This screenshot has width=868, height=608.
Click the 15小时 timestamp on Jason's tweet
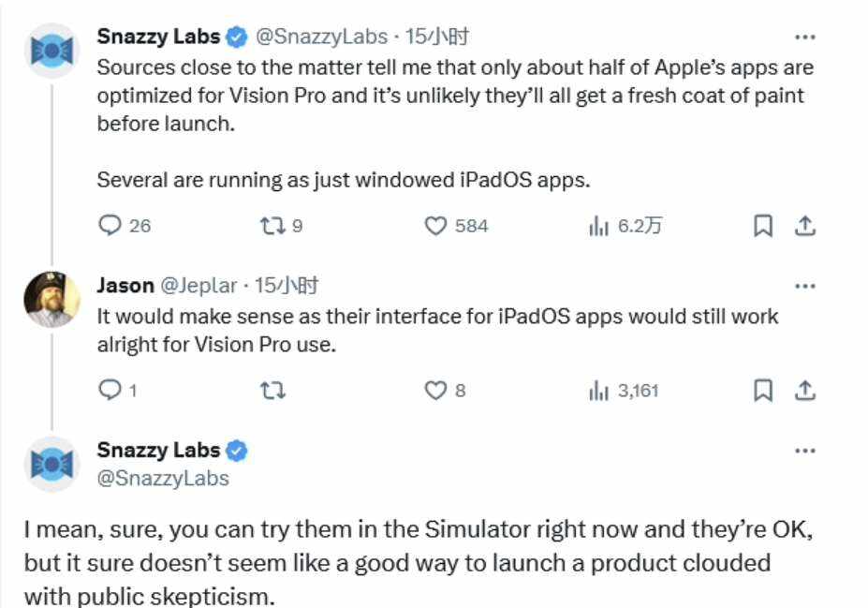click(x=287, y=286)
